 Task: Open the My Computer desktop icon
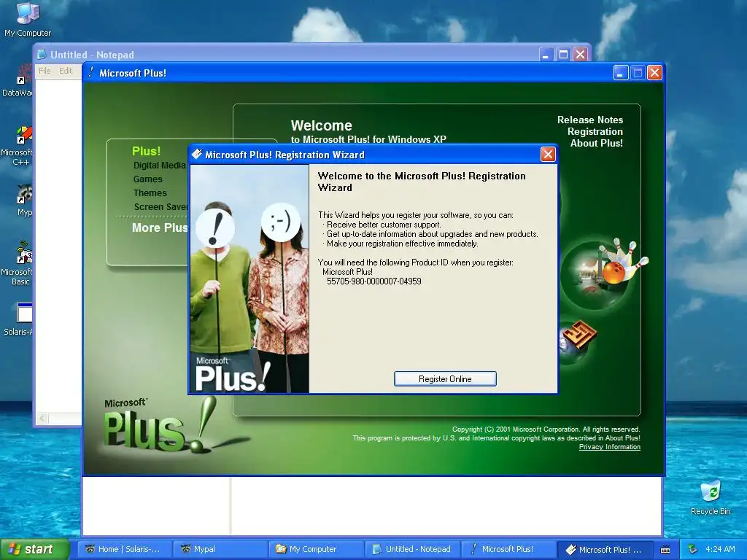(28, 19)
